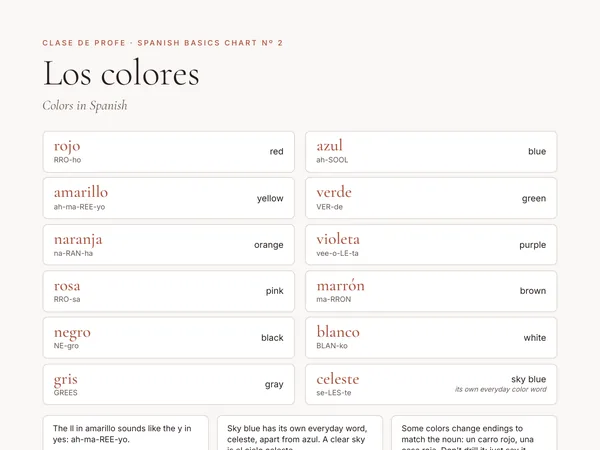This screenshot has height=450, width=600.
Task: Click the word 'blanco'
Action: click(x=338, y=332)
